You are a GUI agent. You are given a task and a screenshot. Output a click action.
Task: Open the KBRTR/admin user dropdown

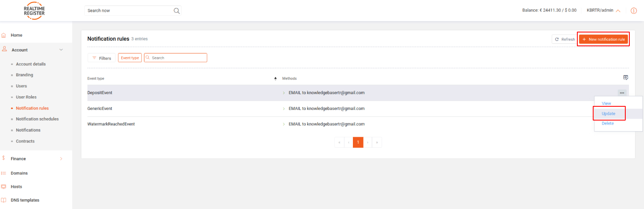[603, 11]
